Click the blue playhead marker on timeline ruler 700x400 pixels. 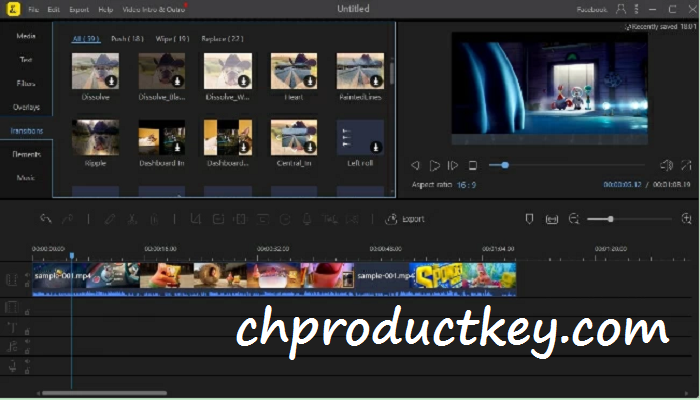[x=71, y=256]
